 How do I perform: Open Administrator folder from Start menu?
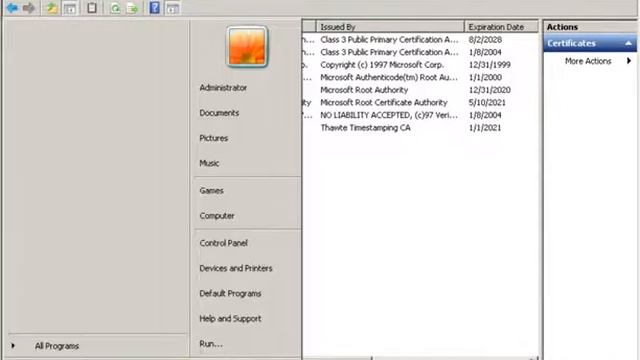pyautogui.click(x=223, y=88)
